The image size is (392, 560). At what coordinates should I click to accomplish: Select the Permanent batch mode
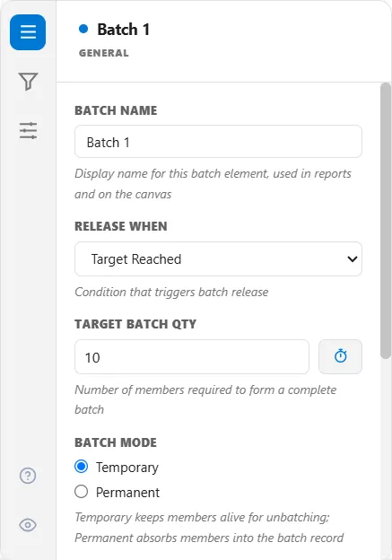pos(81,492)
